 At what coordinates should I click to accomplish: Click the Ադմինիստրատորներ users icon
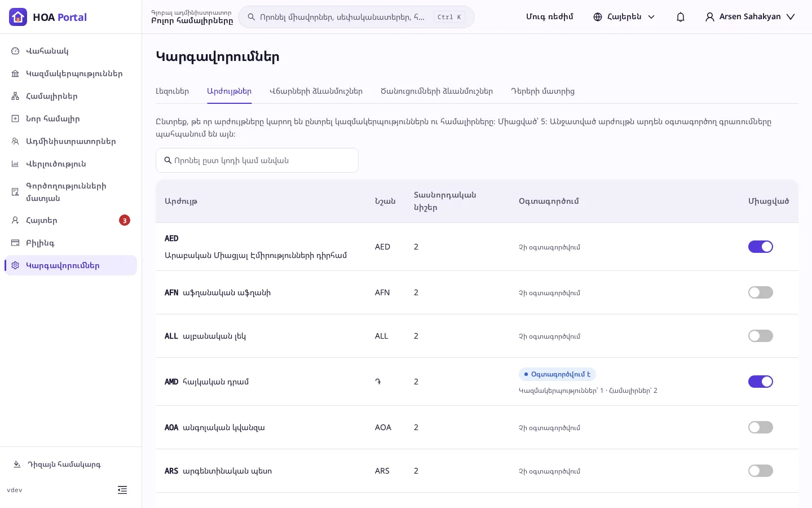tap(15, 141)
